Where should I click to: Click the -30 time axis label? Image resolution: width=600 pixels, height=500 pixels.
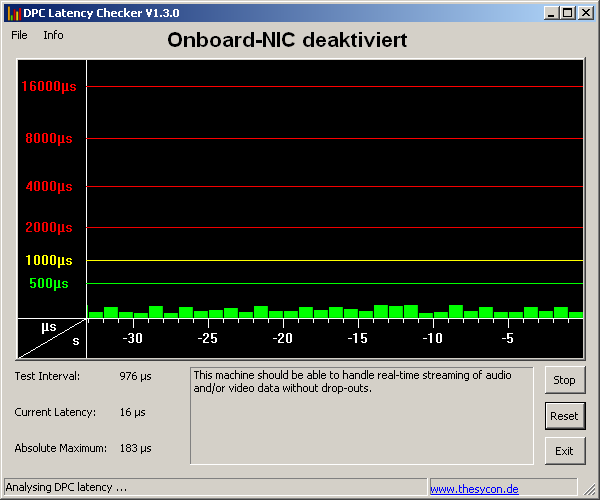point(132,338)
